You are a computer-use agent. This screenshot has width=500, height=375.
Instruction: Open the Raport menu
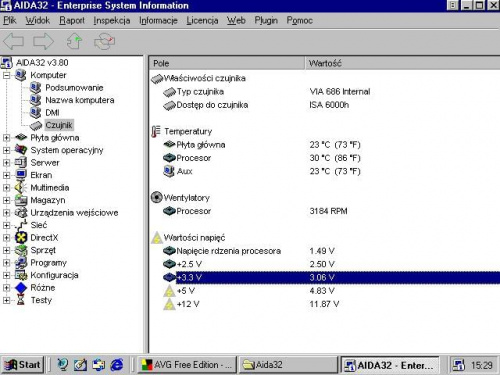(72, 21)
